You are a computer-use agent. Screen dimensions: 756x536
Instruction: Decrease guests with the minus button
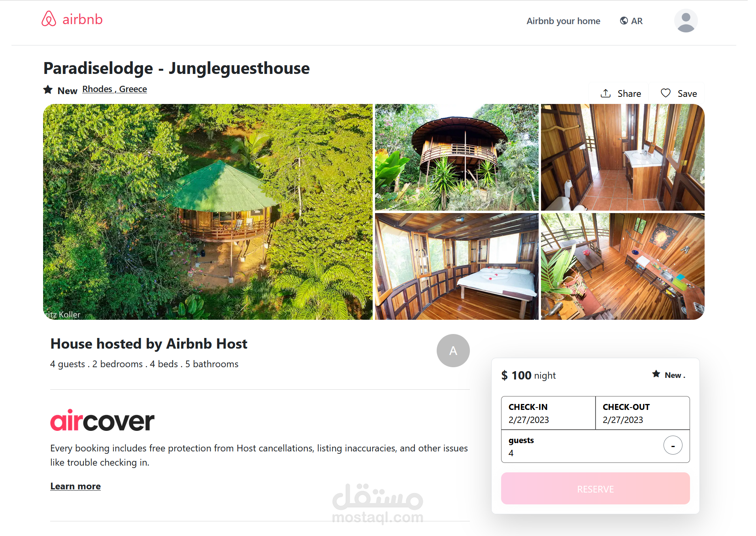tap(673, 445)
